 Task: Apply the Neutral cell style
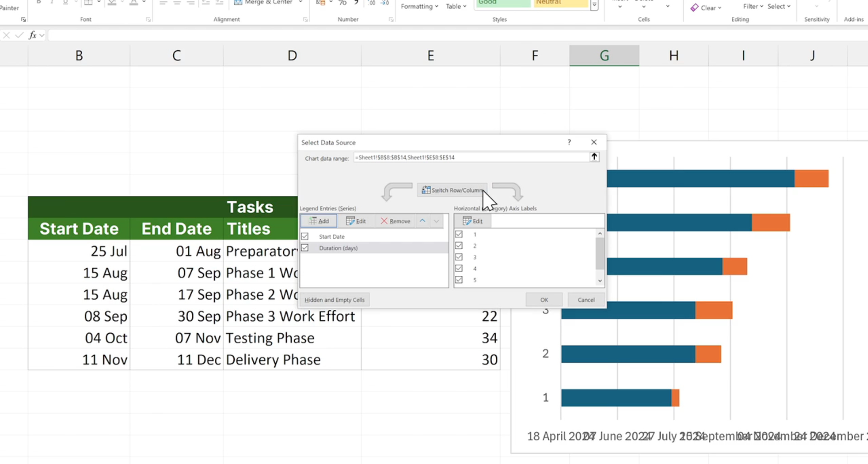pyautogui.click(x=560, y=3)
